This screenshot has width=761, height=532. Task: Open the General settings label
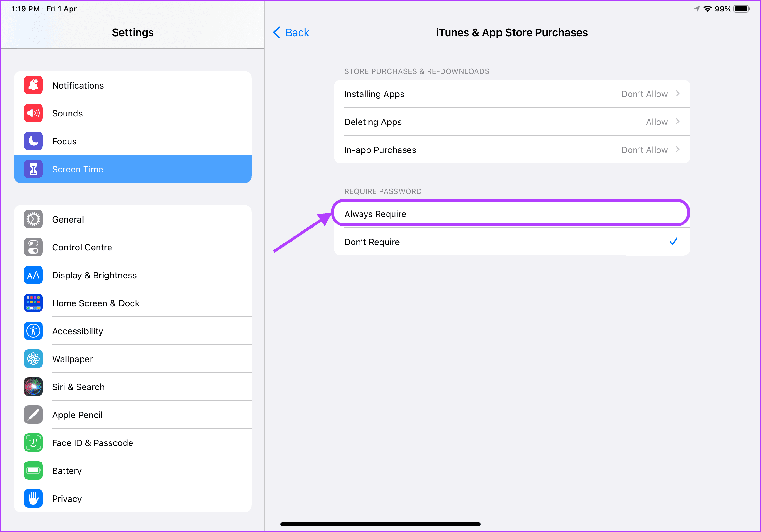click(68, 219)
